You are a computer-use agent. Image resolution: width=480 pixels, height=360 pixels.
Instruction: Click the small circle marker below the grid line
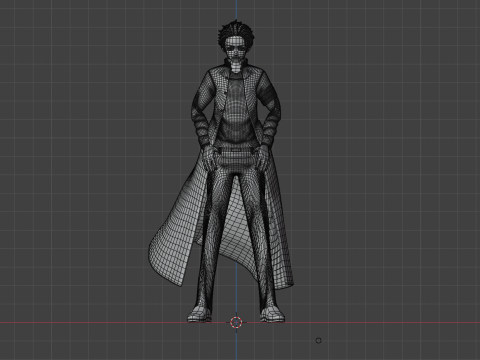(318, 340)
